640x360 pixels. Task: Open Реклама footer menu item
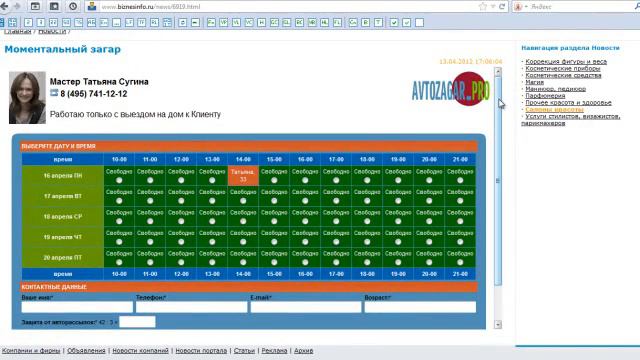274,351
